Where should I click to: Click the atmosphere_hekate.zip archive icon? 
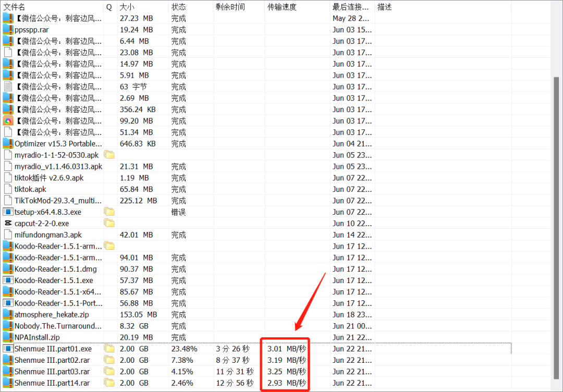click(8, 314)
